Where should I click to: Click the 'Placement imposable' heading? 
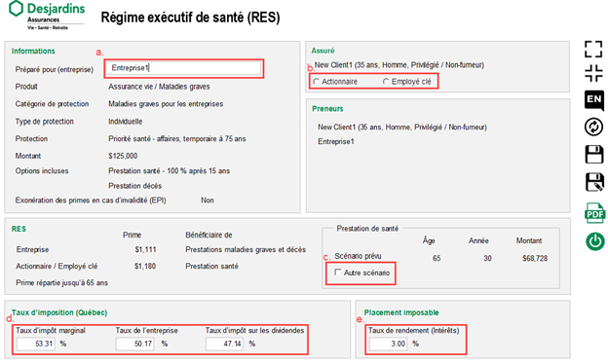[401, 312]
